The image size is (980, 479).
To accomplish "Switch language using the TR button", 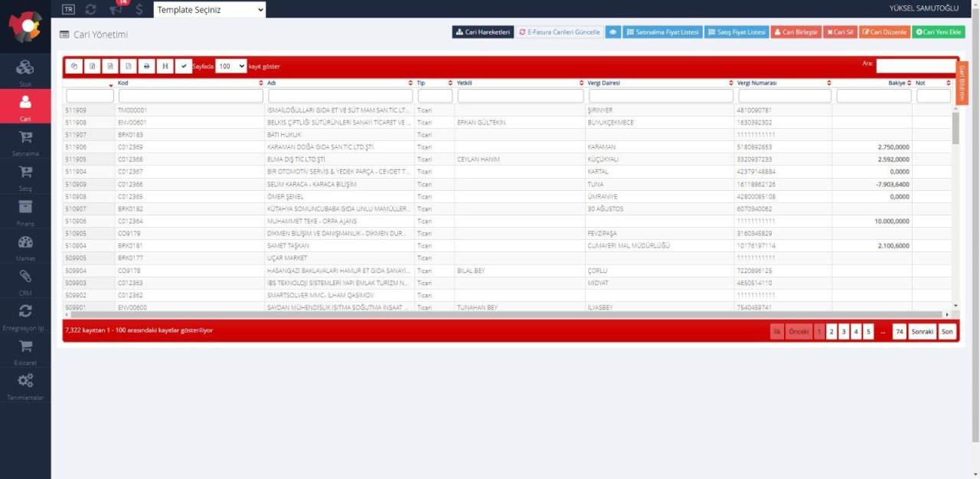I will tap(69, 9).
